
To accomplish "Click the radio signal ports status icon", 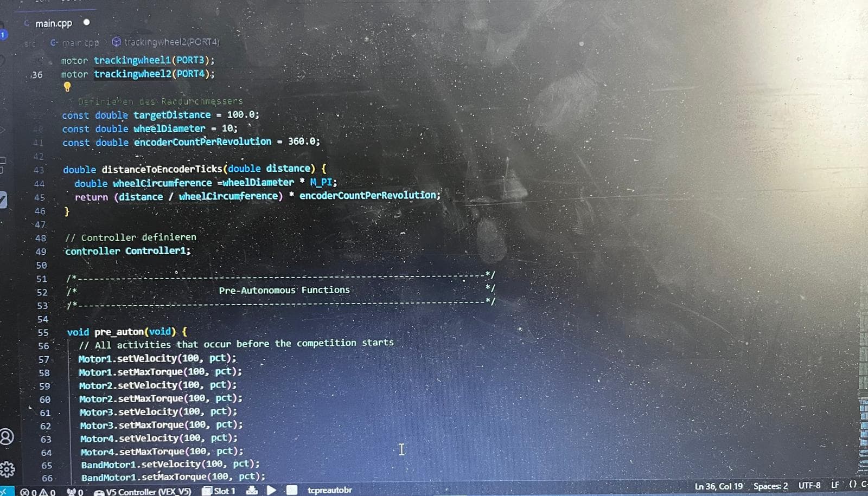I will tap(75, 492).
